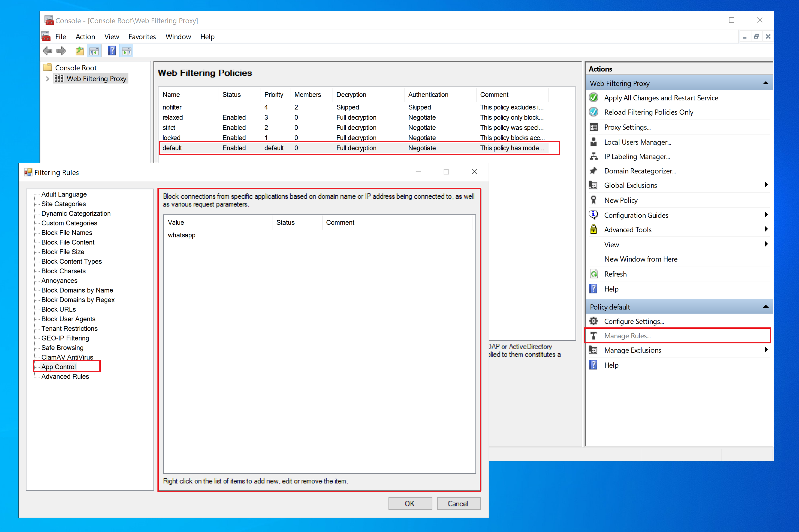This screenshot has width=799, height=532.
Task: Collapse the Web Filtering Proxy actions section
Action: 766,83
